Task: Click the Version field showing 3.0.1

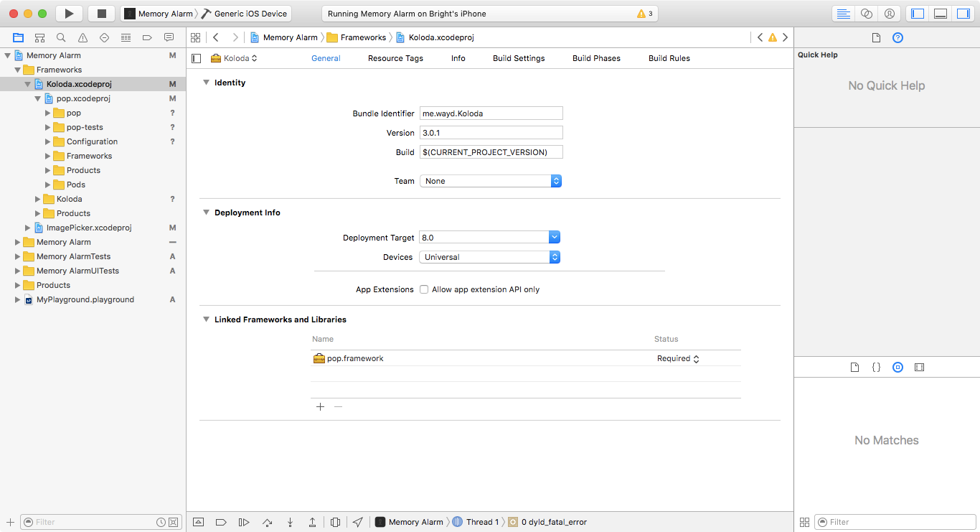Action: coord(491,133)
